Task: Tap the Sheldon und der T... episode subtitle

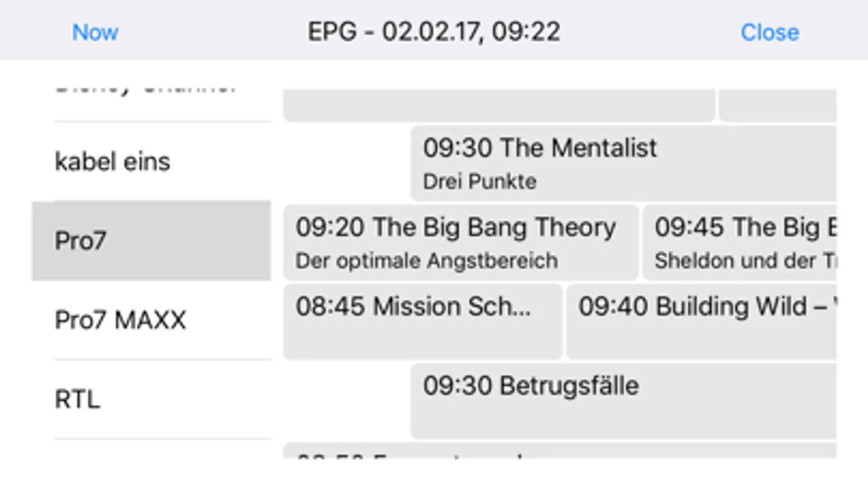Action: [745, 261]
